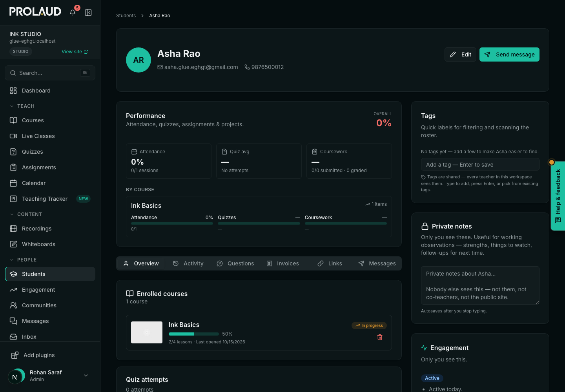Click the Engagement trend icon
This screenshot has width=565, height=392.
click(13, 290)
